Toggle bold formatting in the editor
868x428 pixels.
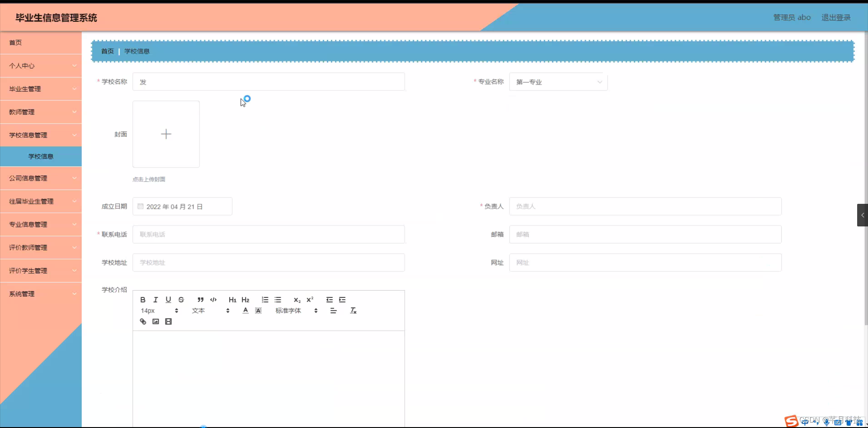pyautogui.click(x=142, y=300)
